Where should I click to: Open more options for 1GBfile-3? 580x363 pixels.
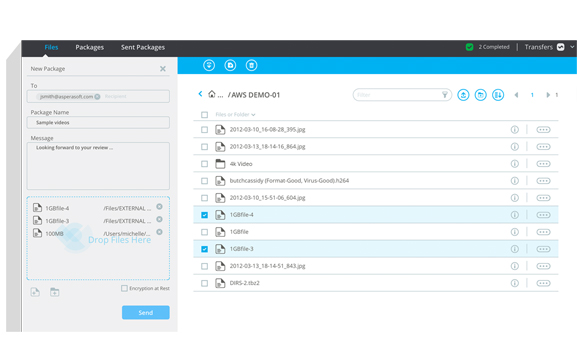(543, 249)
